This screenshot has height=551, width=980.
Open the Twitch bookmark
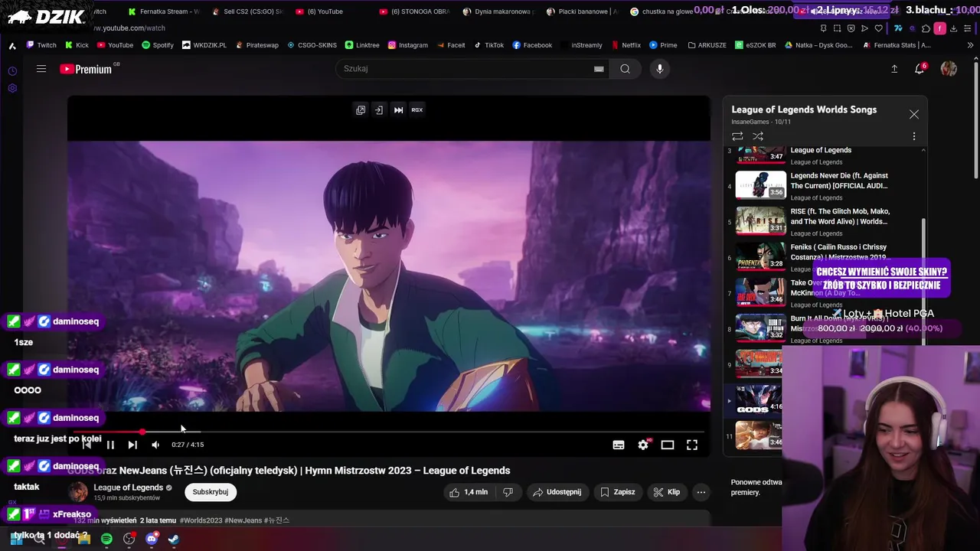click(x=41, y=45)
